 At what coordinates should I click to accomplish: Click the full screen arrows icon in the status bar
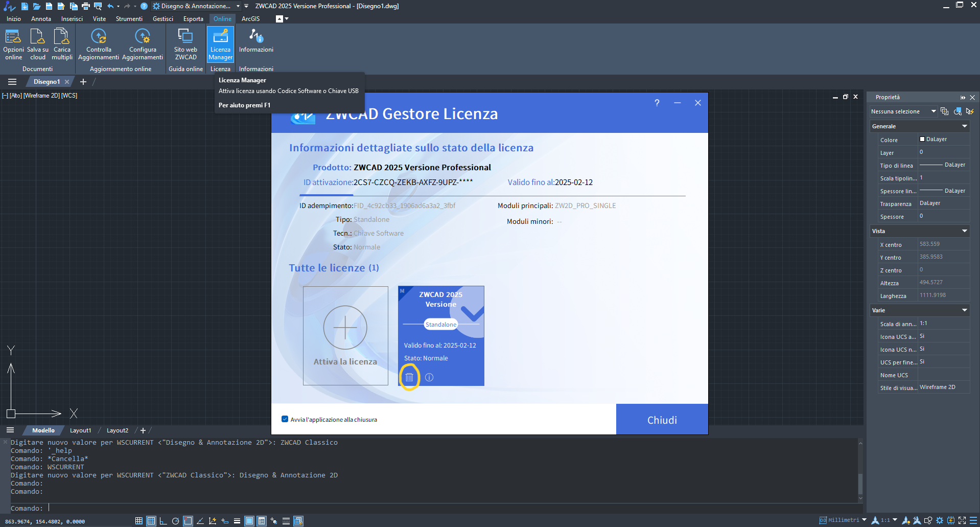coord(962,520)
